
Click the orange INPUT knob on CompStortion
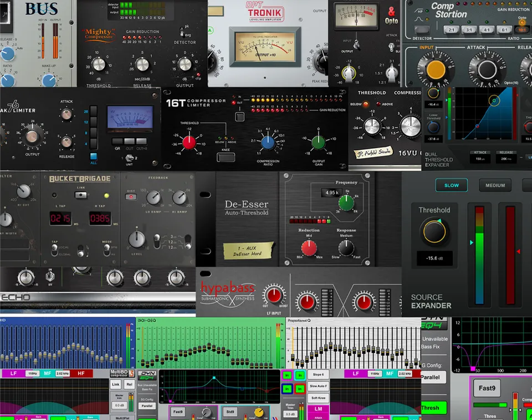coord(436,70)
